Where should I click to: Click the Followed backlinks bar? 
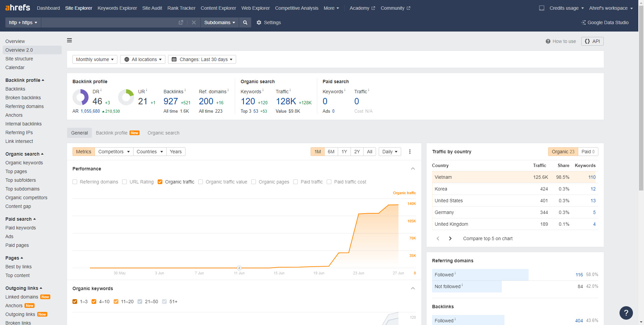468,321
